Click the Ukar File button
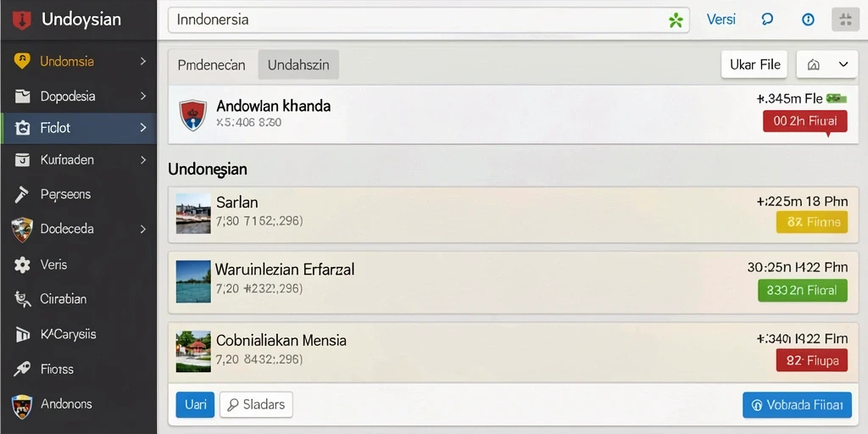 click(x=754, y=64)
